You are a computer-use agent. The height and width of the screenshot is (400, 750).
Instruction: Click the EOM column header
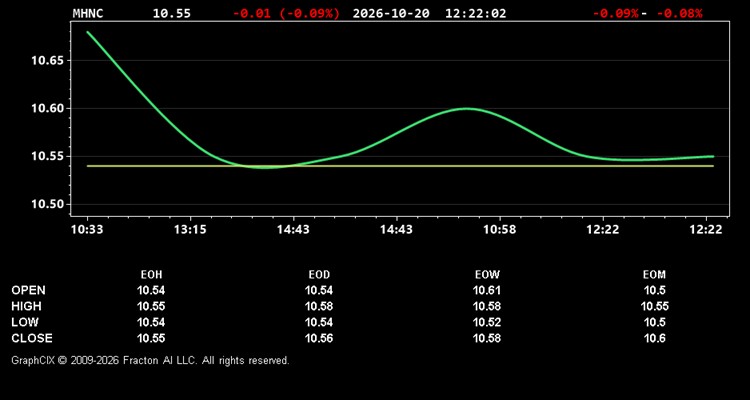click(x=654, y=275)
